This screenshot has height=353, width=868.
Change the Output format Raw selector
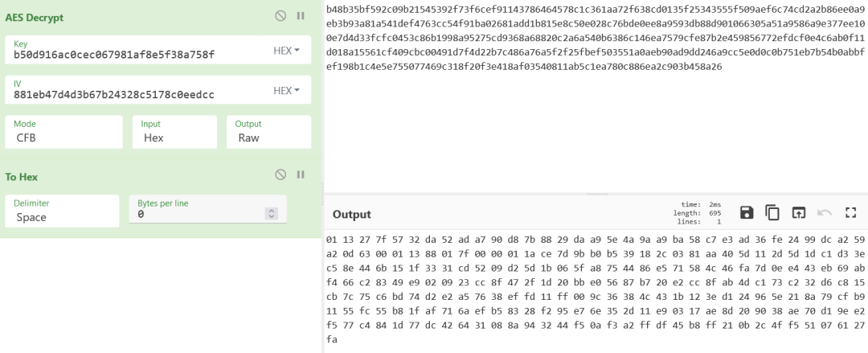(268, 132)
